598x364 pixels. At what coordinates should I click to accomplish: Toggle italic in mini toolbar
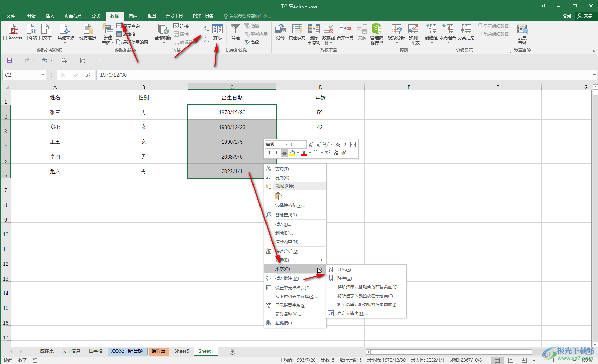coord(276,153)
